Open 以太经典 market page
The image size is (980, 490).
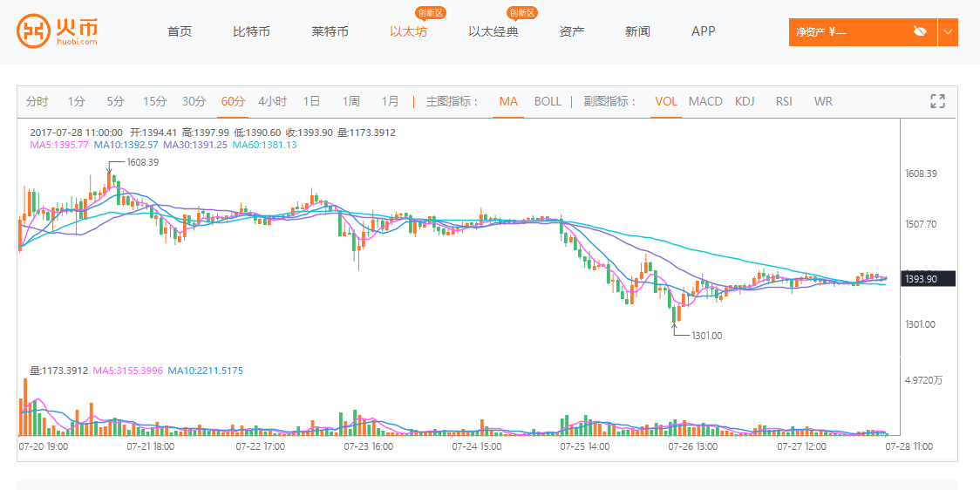point(493,31)
